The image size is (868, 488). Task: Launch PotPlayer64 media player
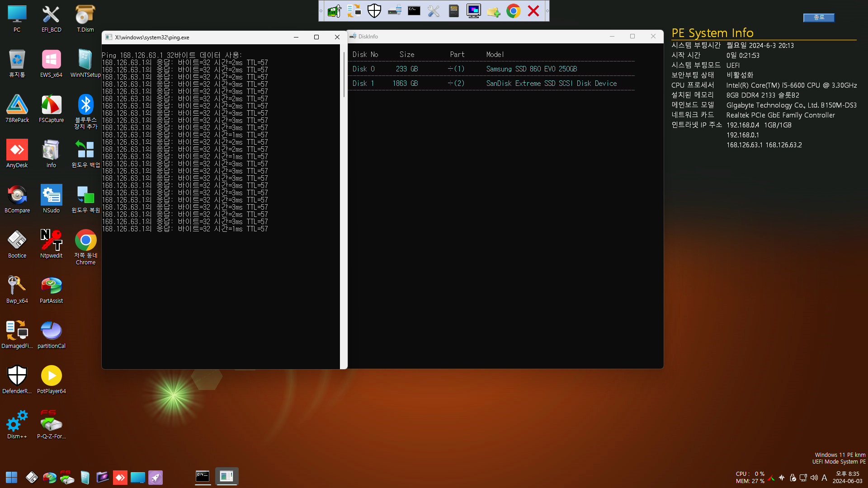(51, 380)
